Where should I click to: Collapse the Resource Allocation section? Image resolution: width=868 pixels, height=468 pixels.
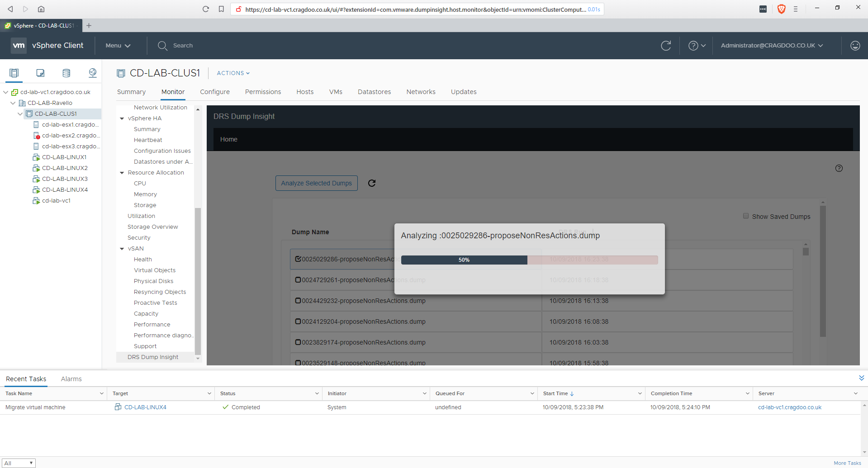coord(122,173)
